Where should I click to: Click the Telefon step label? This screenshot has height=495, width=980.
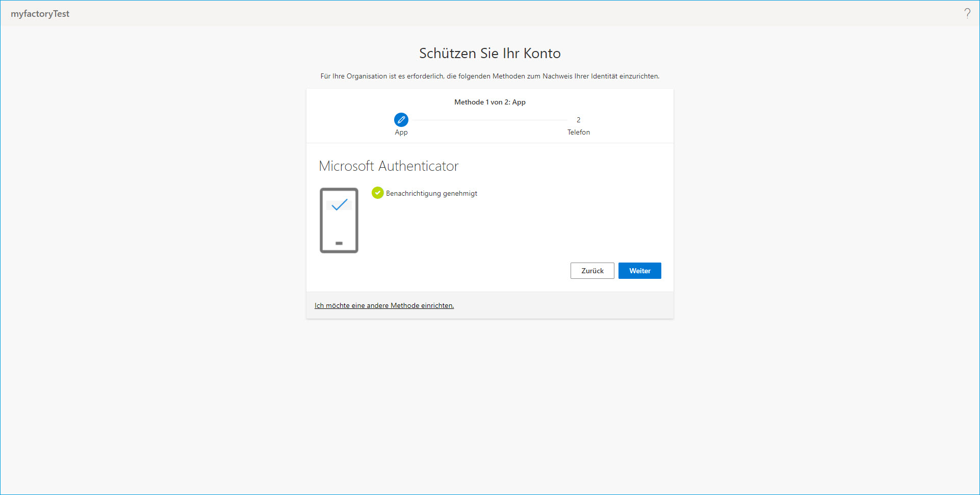tap(579, 132)
